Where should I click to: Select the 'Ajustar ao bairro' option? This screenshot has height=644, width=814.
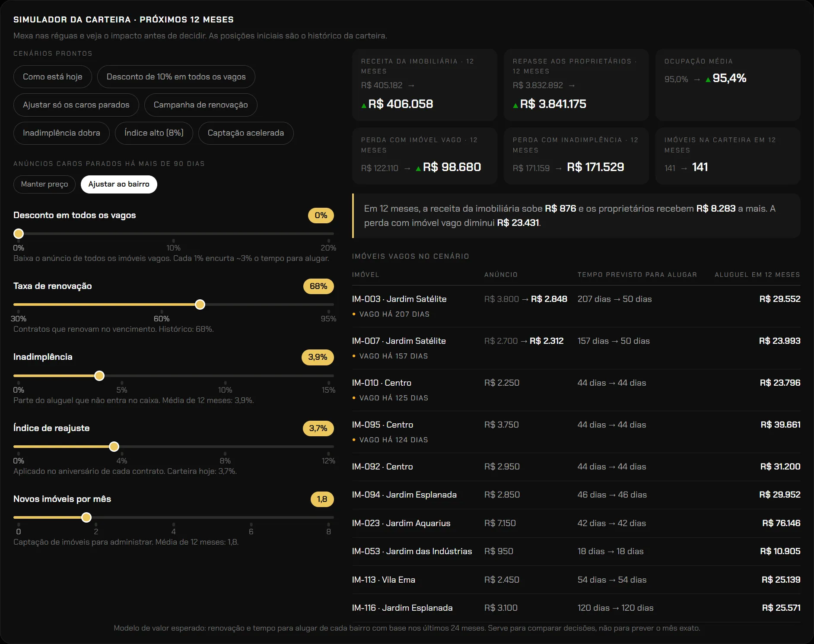(x=119, y=184)
